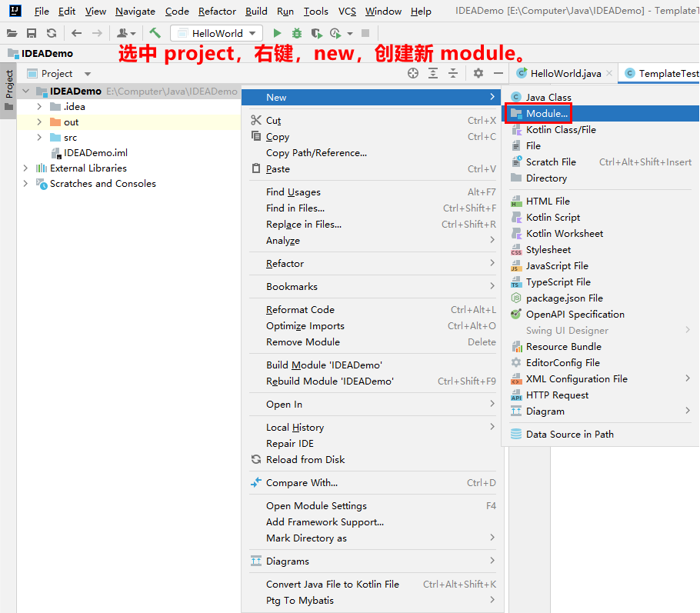Open the Refactor menu in menu bar
The image size is (700, 613).
(217, 12)
